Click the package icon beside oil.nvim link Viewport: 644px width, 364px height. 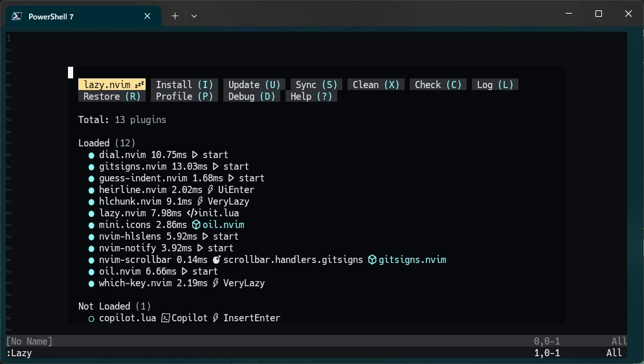(196, 225)
